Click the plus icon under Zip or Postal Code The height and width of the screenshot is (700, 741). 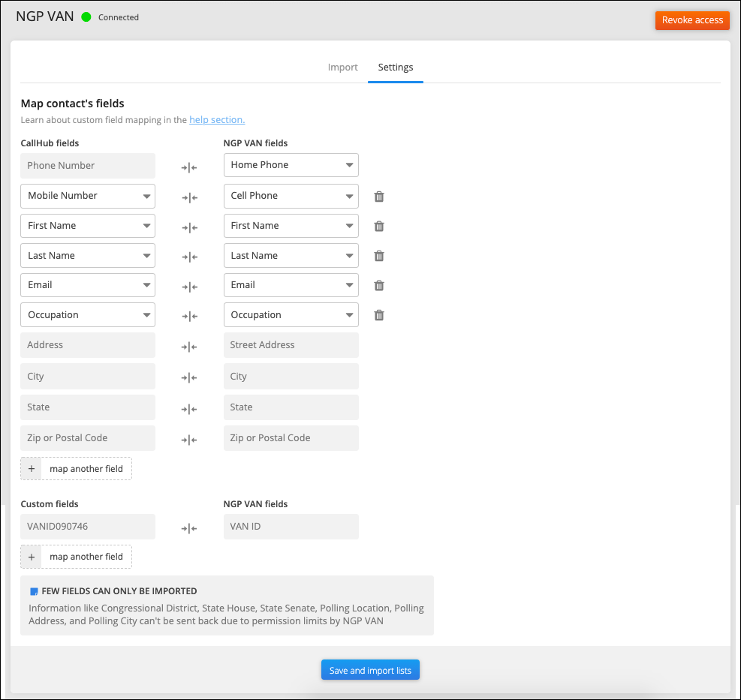(32, 469)
